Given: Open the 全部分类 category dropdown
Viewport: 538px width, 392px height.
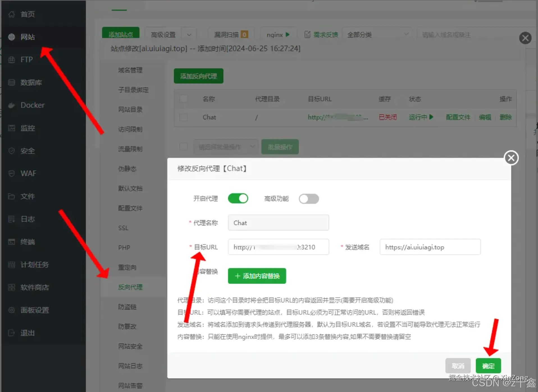Looking at the screenshot, I should pos(378,34).
